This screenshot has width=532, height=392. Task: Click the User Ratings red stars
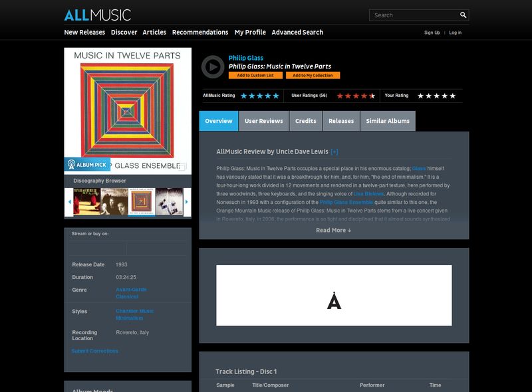point(356,96)
